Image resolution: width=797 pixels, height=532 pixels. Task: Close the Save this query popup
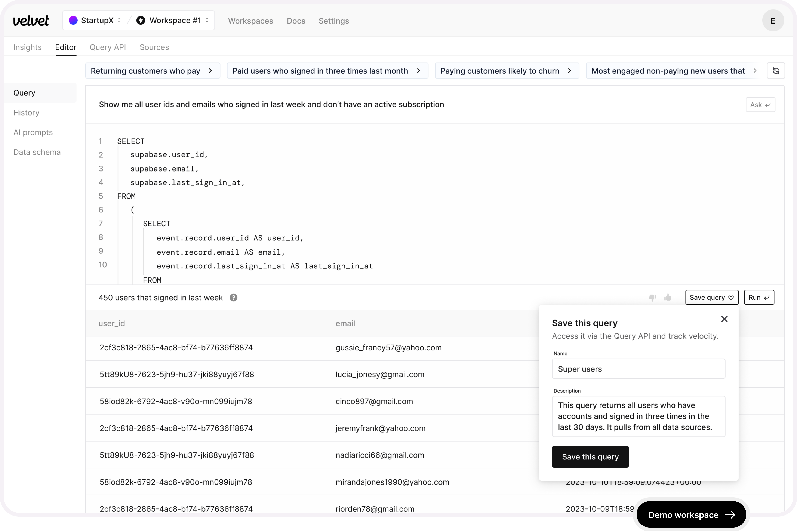click(x=724, y=319)
